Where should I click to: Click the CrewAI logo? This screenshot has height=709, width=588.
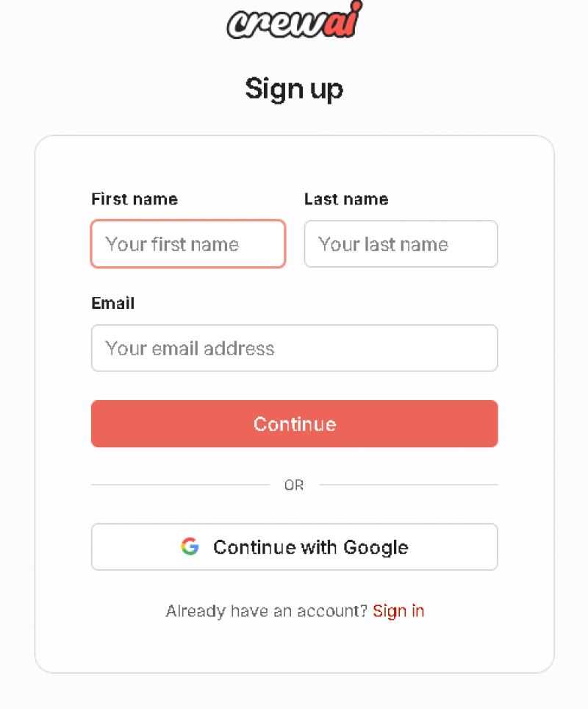294,21
